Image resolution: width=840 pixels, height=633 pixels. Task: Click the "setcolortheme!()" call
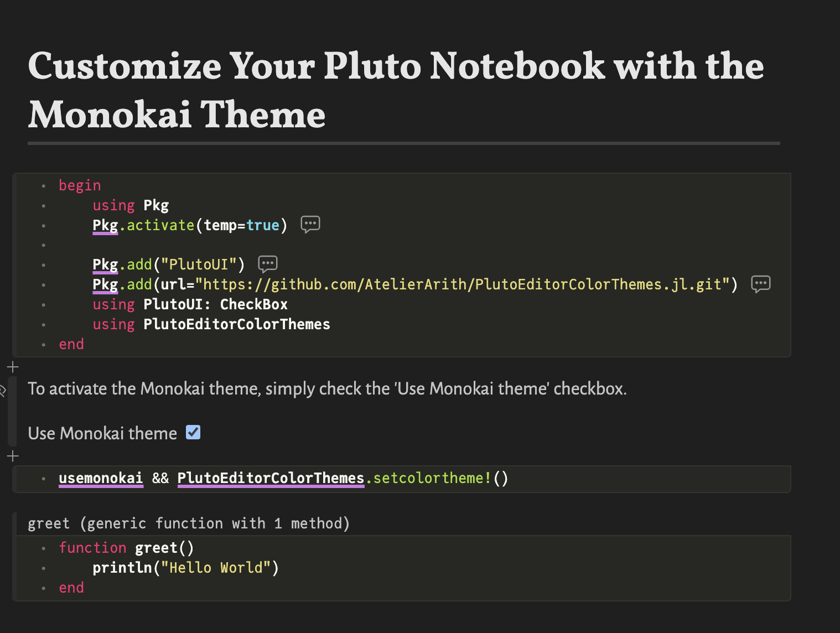click(440, 478)
